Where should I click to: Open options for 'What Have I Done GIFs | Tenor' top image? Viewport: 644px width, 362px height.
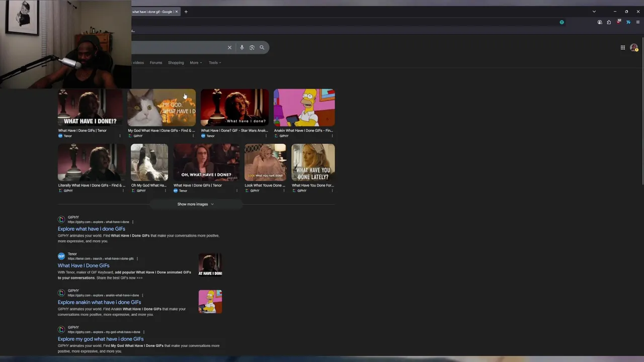(x=120, y=136)
